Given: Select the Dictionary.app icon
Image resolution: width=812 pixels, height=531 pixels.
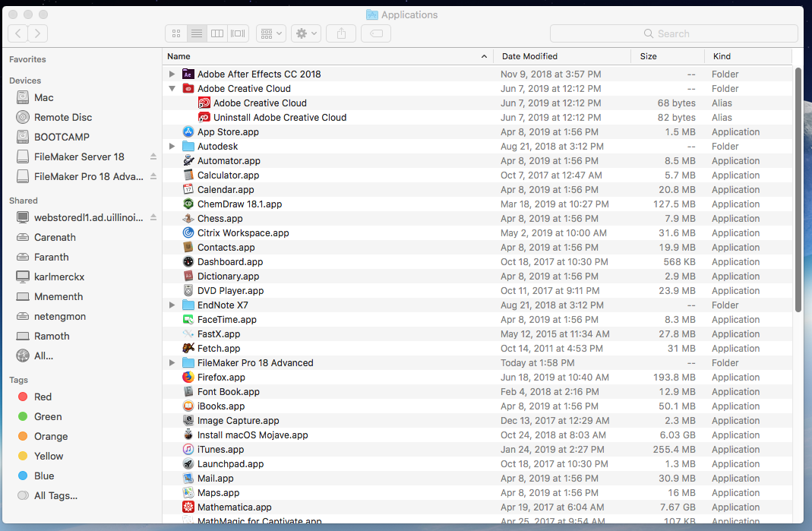Looking at the screenshot, I should click(x=188, y=276).
